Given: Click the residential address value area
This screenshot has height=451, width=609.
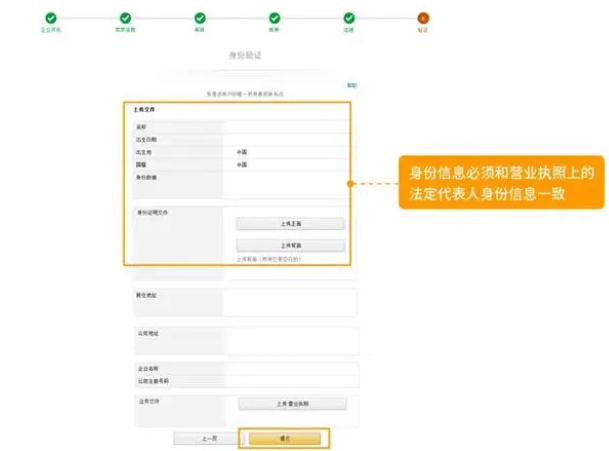Looking at the screenshot, I should pos(289,302).
